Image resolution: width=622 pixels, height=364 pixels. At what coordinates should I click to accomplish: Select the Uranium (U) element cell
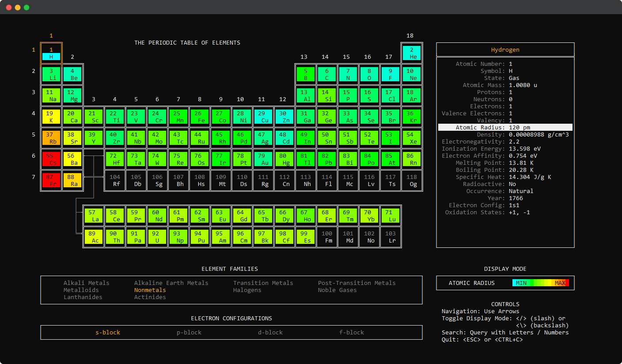pyautogui.click(x=157, y=237)
